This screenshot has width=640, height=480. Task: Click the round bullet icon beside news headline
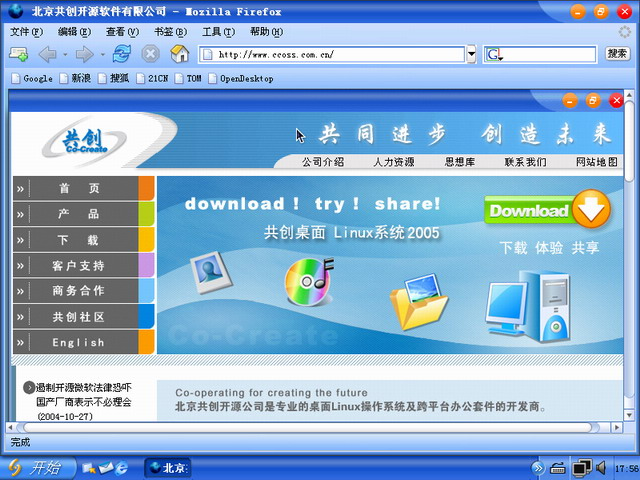tap(29, 387)
